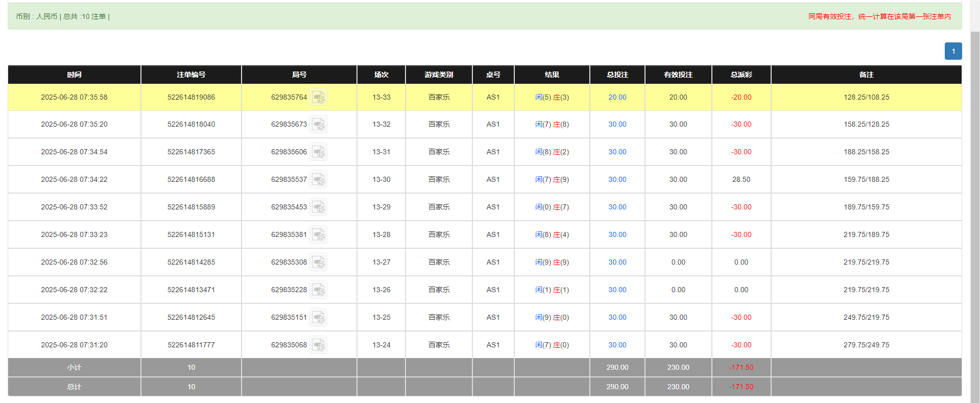Click the 30.00 total bet link for round 13-30

click(x=617, y=180)
